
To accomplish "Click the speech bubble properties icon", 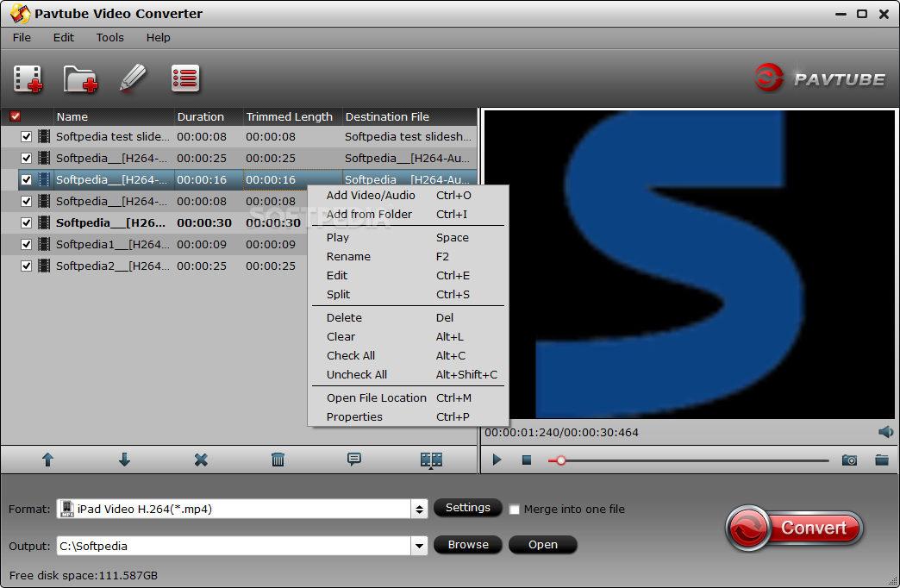I will (354, 459).
